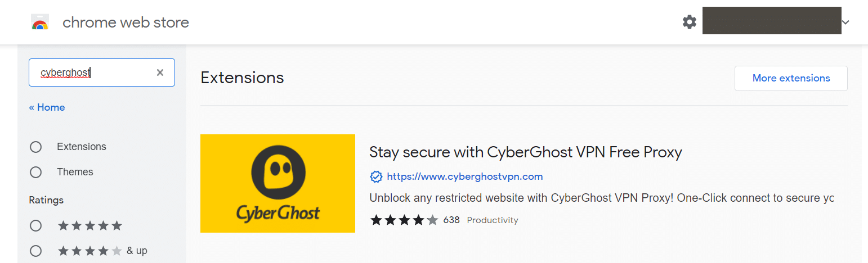Click the More extensions button

[x=791, y=78]
